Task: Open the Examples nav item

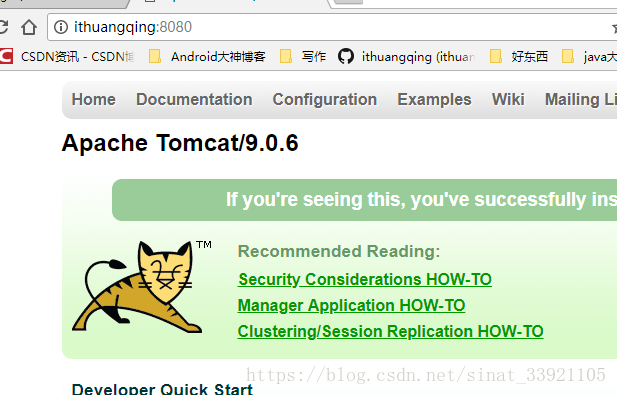Action: (x=434, y=100)
